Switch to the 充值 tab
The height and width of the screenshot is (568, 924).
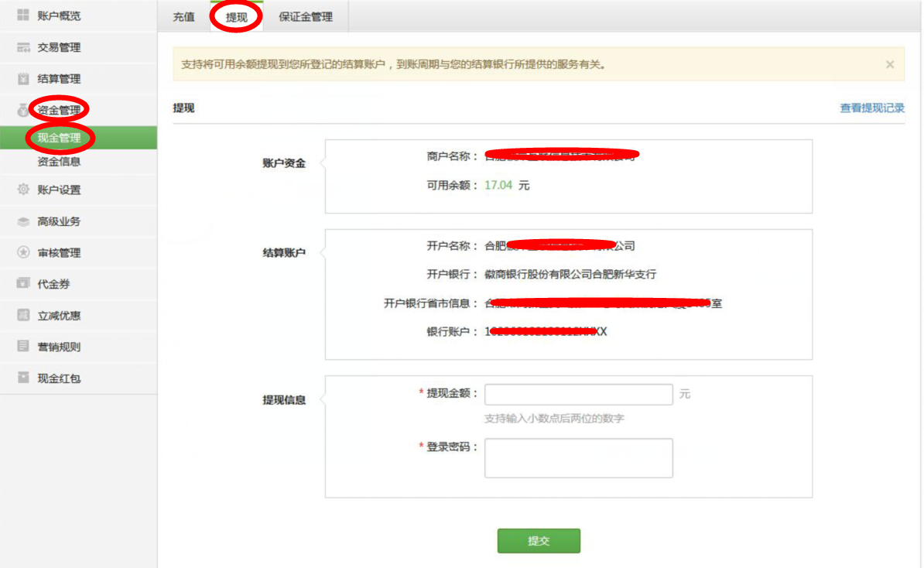click(184, 17)
